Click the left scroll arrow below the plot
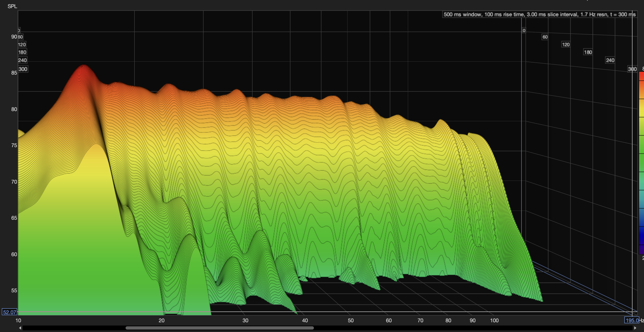 click(20, 328)
